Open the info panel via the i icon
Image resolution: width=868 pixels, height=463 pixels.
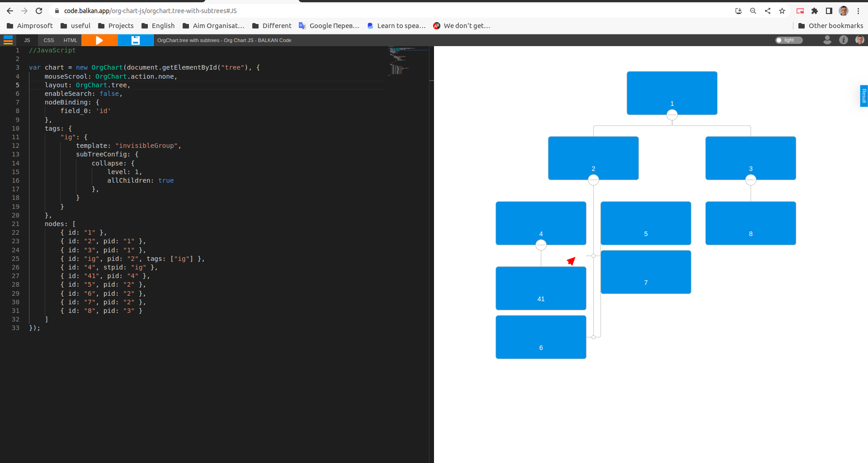click(x=844, y=40)
